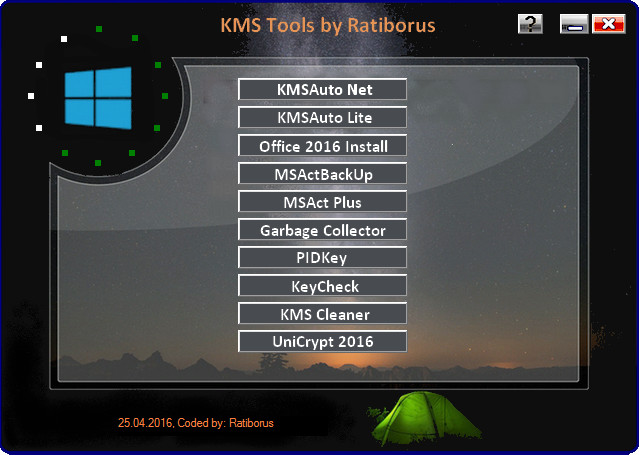Image resolution: width=639 pixels, height=455 pixels.
Task: Launch KMSAuto Net
Action: [x=322, y=89]
